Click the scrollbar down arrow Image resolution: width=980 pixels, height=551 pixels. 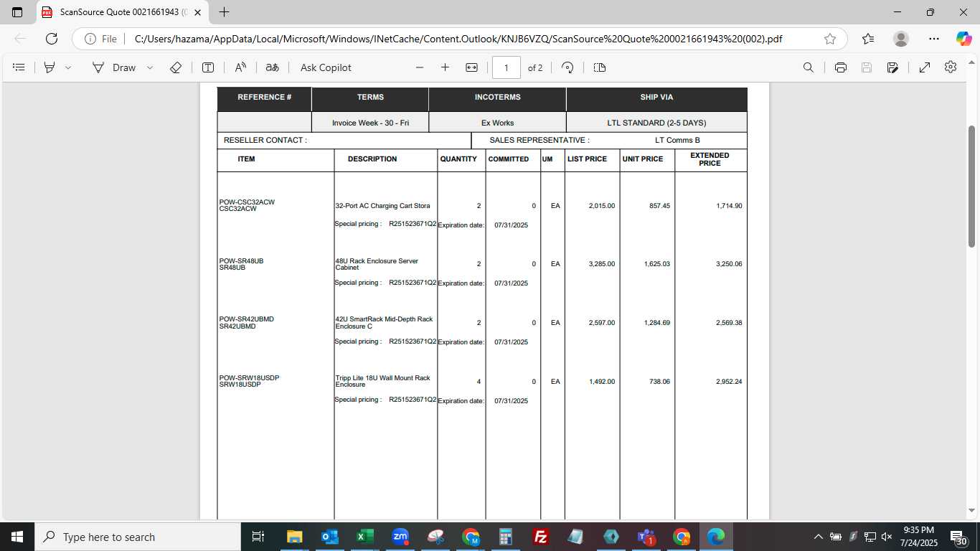972,511
